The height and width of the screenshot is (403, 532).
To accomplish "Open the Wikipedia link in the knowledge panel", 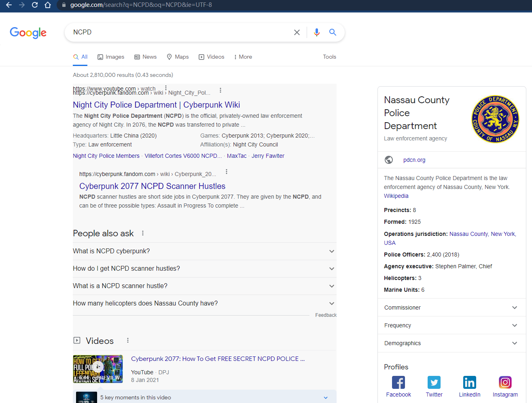I will [x=396, y=196].
